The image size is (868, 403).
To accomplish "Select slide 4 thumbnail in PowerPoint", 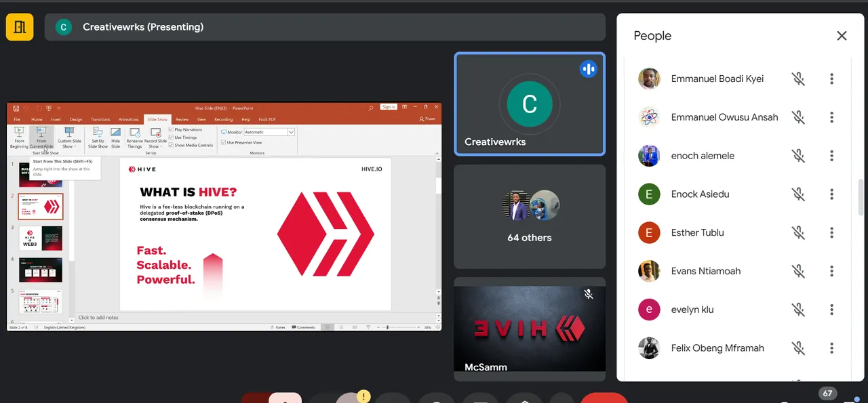I will click(x=41, y=270).
